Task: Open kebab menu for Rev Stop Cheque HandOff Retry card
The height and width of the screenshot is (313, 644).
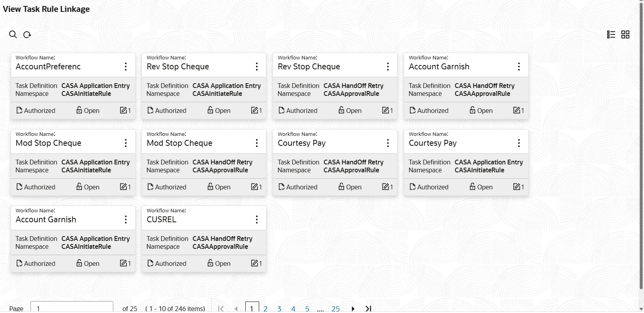Action: click(x=388, y=67)
